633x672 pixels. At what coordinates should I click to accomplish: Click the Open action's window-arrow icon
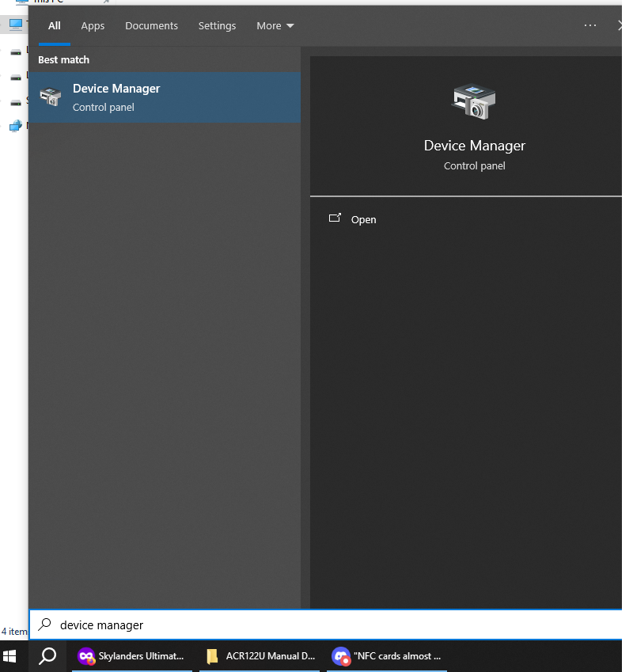(335, 218)
